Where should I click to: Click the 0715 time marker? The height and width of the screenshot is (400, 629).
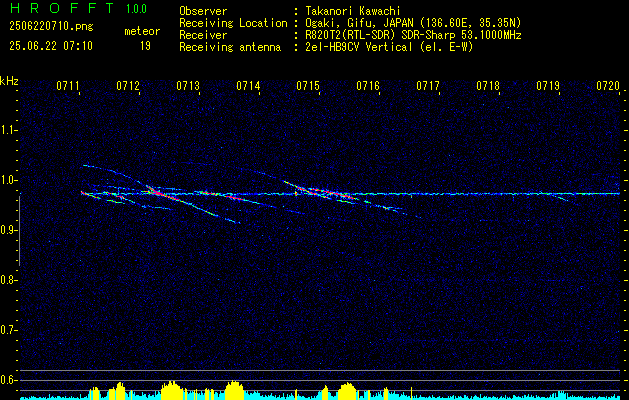coord(308,85)
